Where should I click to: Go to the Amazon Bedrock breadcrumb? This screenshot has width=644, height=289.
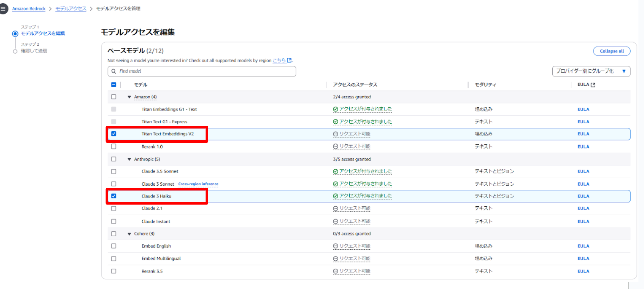coord(29,9)
